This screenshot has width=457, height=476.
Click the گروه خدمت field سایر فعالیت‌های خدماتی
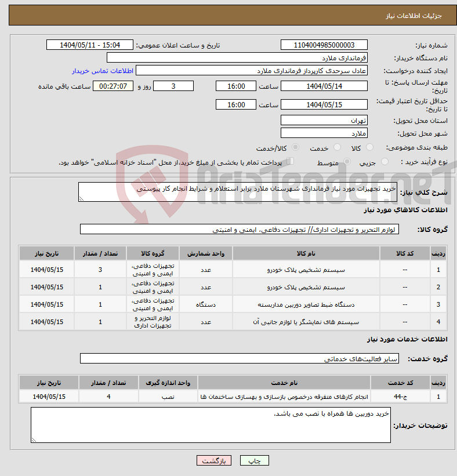point(240,358)
